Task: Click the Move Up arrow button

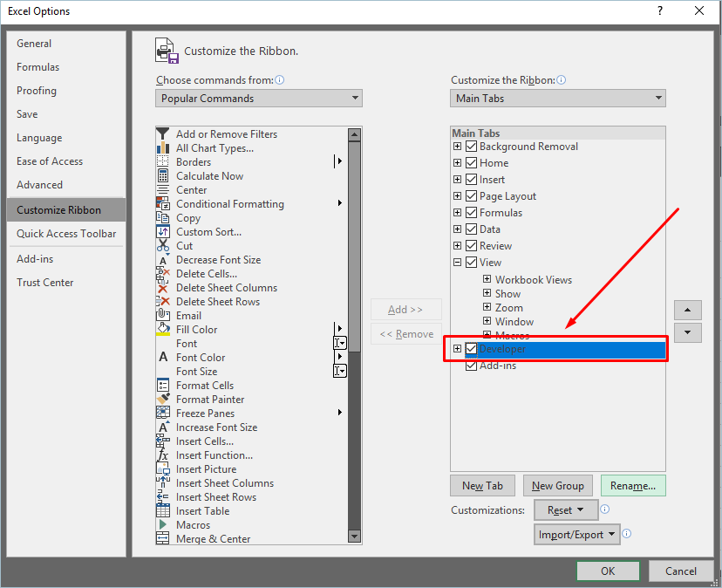Action: (x=688, y=310)
